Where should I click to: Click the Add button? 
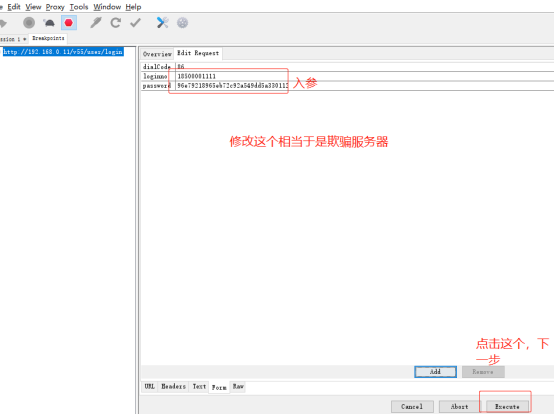(435, 372)
